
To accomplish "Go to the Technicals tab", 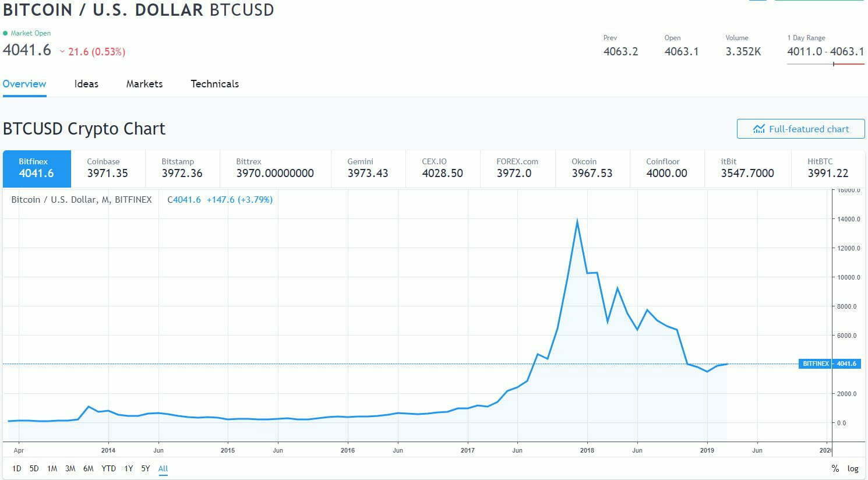I will pyautogui.click(x=214, y=84).
